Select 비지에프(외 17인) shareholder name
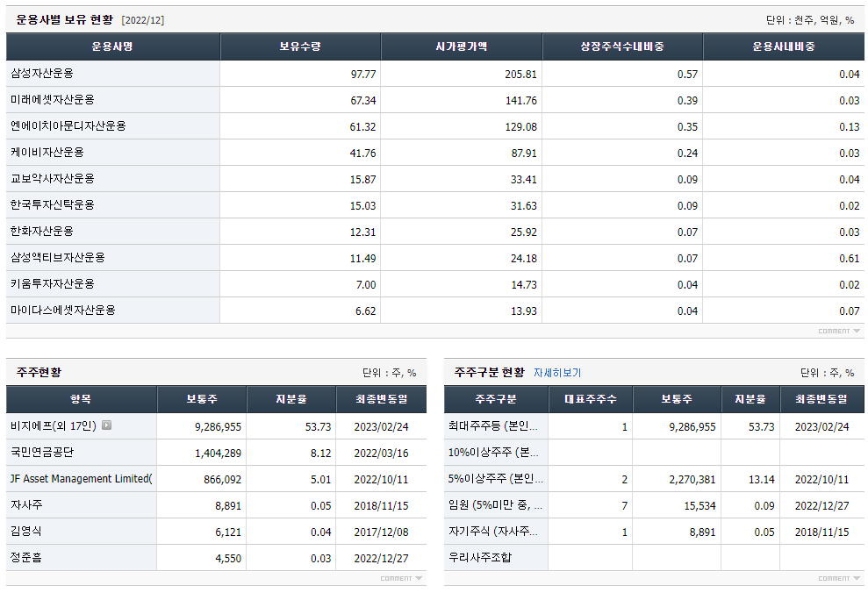 coord(54,425)
